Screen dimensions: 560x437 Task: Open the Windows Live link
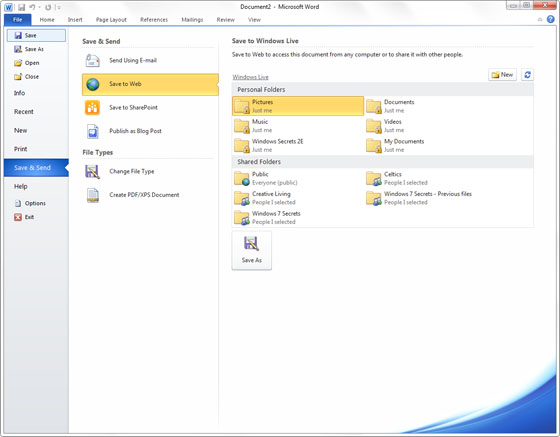pyautogui.click(x=250, y=77)
